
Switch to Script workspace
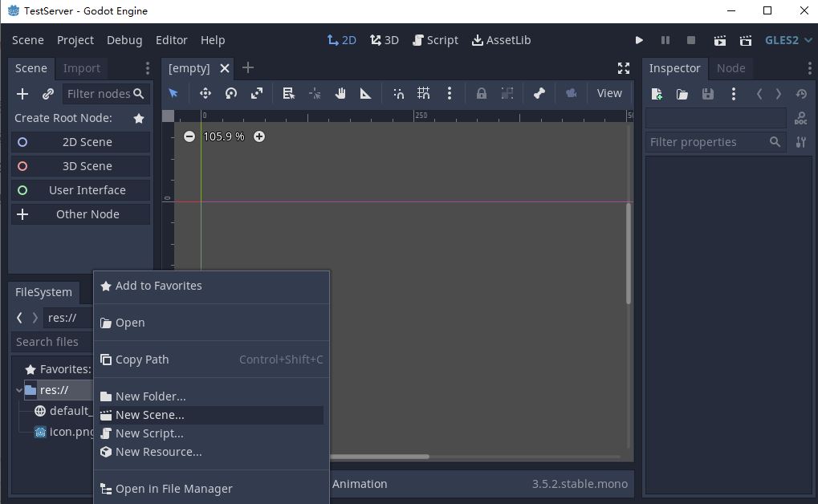coord(436,40)
